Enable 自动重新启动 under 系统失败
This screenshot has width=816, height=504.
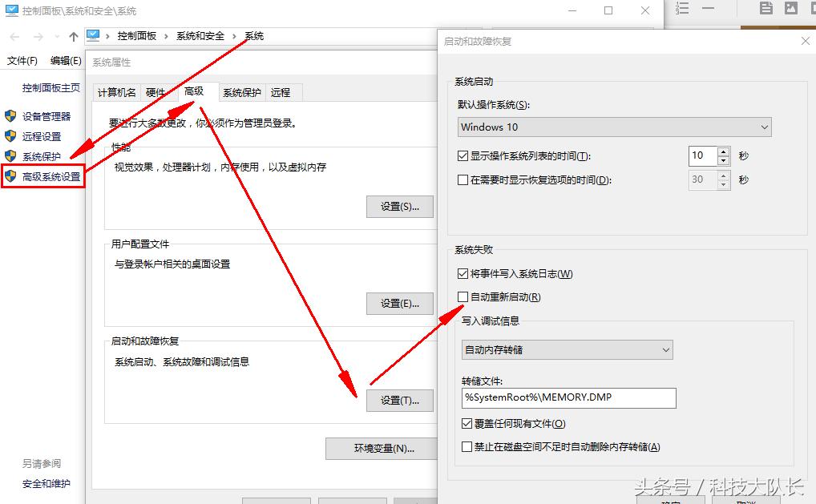463,296
